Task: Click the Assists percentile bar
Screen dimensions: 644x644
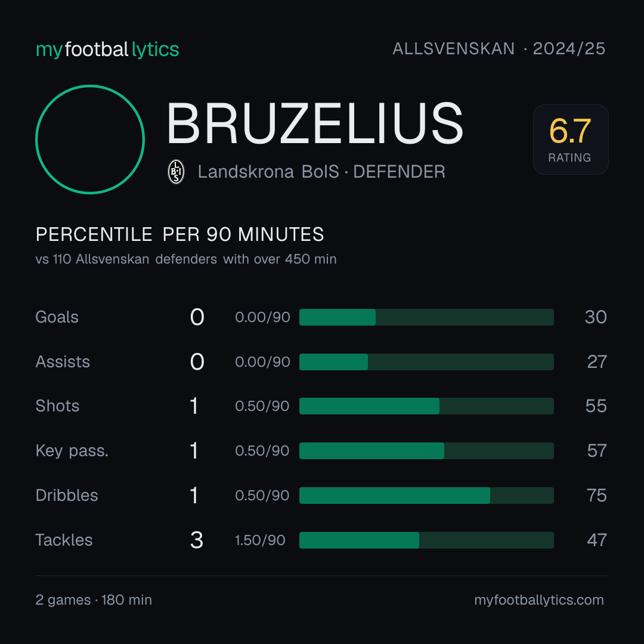Action: click(x=426, y=362)
